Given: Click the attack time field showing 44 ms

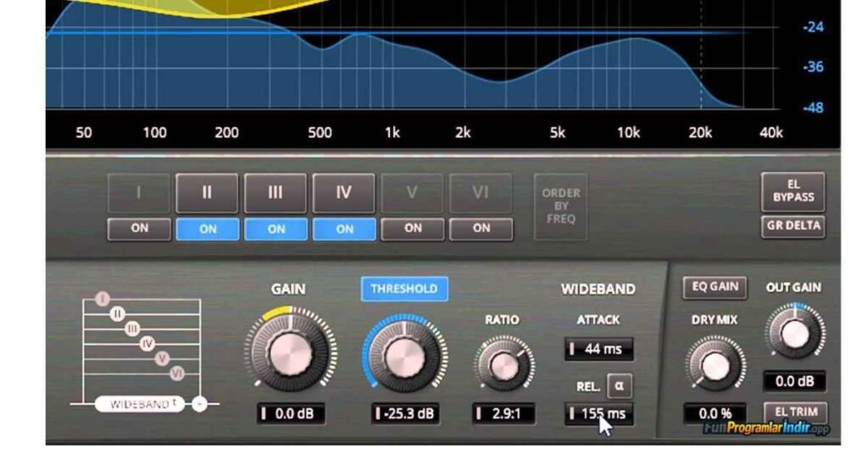Looking at the screenshot, I should (x=598, y=349).
